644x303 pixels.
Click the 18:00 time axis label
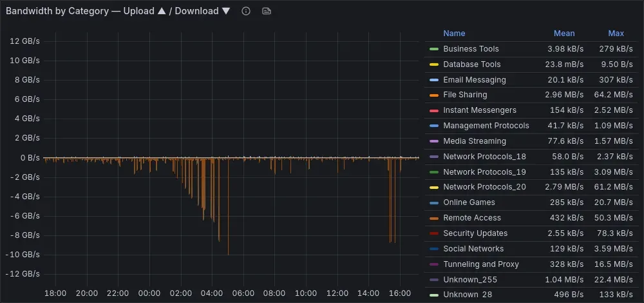coord(55,293)
